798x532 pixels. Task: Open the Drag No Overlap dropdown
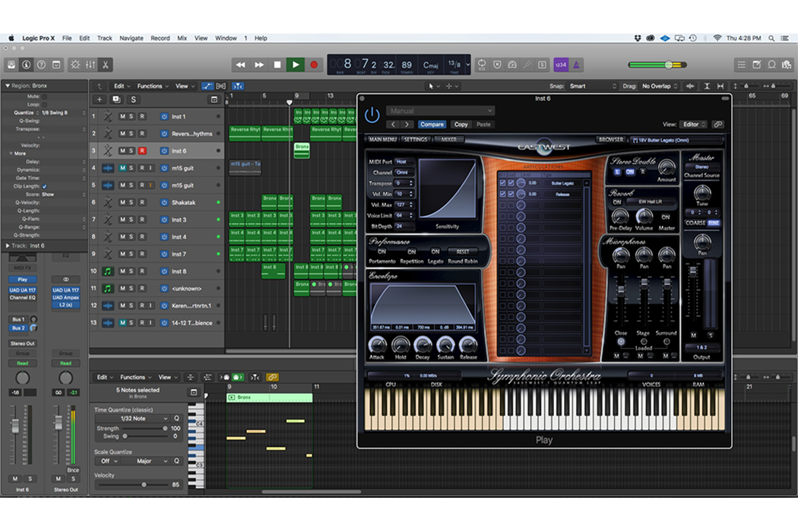pyautogui.click(x=660, y=86)
